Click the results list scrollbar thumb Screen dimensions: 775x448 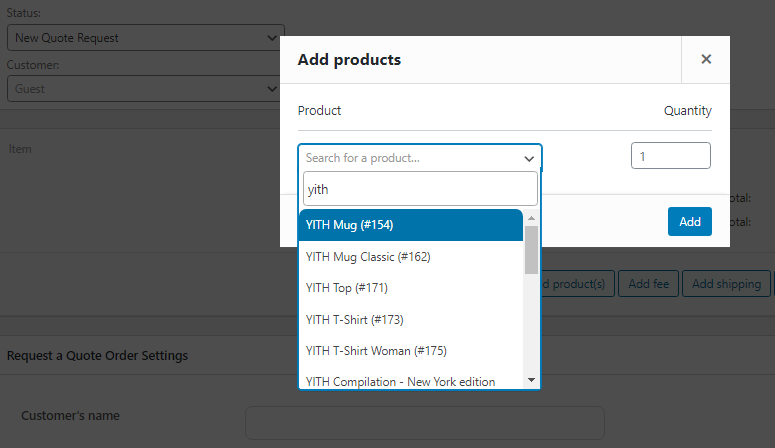click(x=531, y=250)
